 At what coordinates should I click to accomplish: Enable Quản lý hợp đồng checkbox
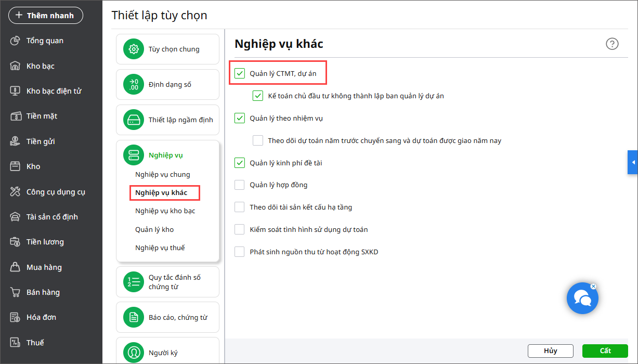239,185
